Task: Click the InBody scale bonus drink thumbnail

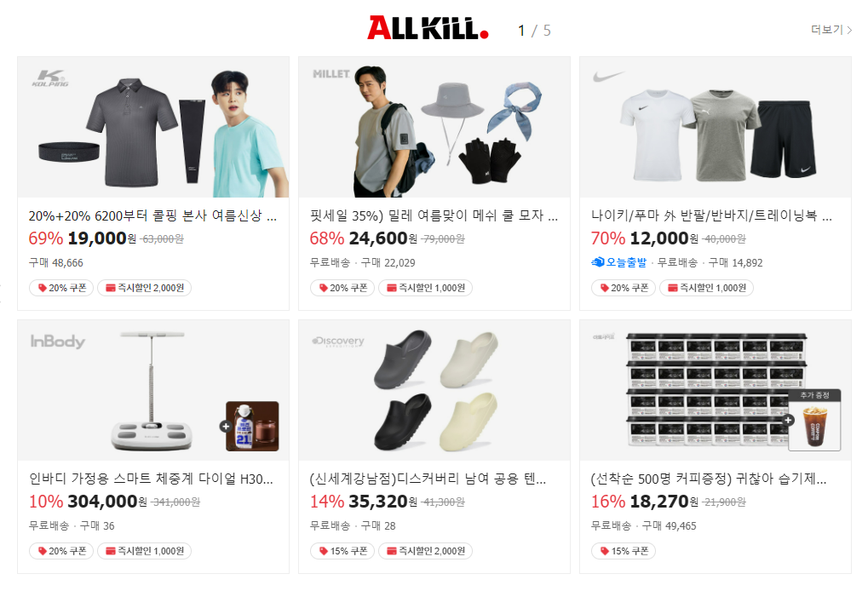Action: click(252, 426)
